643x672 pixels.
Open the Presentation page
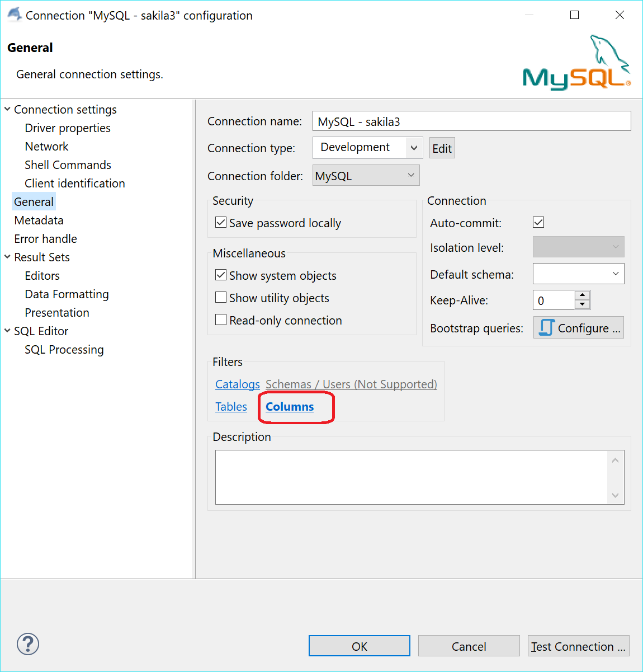click(x=57, y=313)
